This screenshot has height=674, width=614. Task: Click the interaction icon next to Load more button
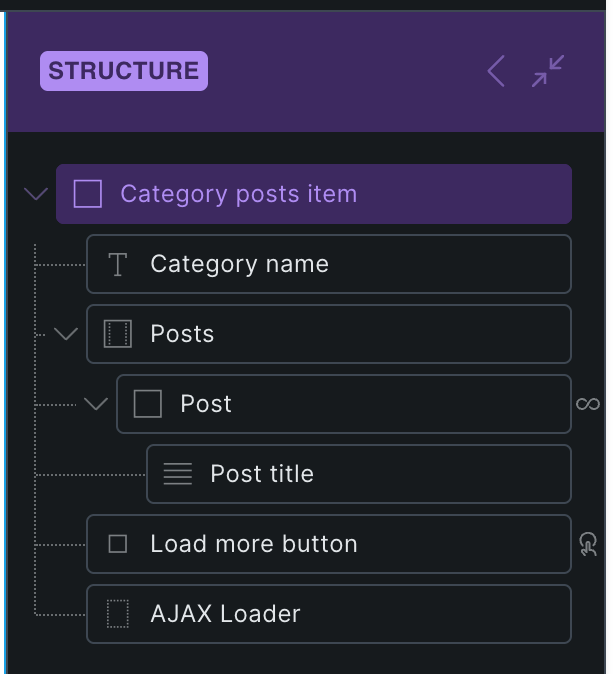[588, 544]
